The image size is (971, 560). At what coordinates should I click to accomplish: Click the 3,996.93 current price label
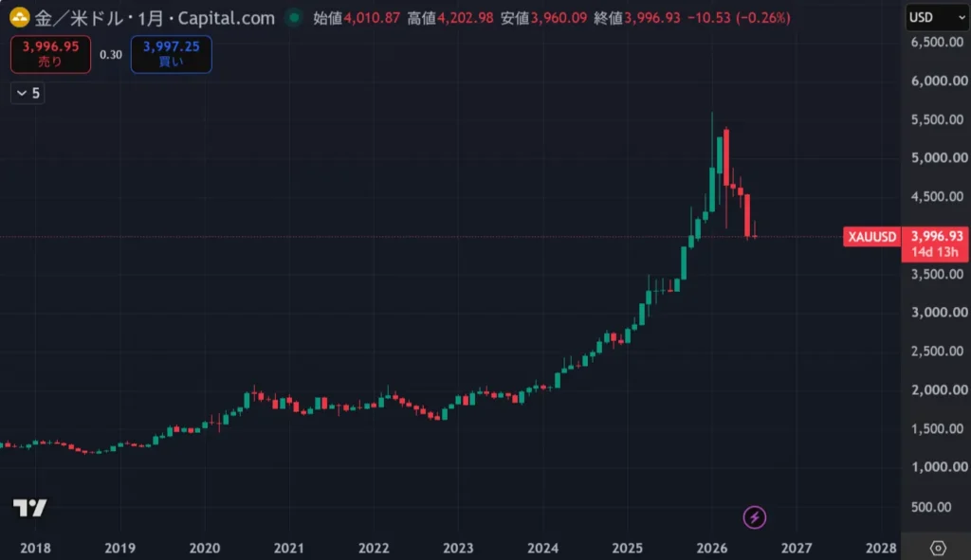937,236
